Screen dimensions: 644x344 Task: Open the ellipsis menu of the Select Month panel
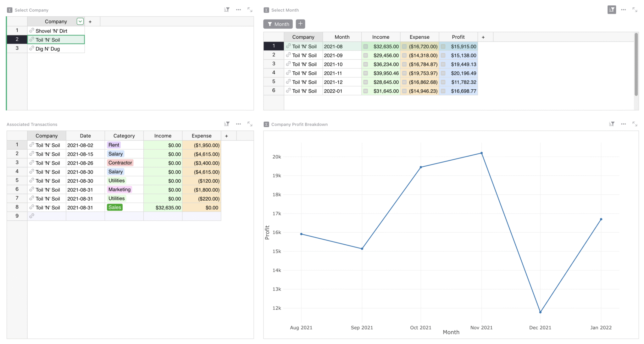(623, 10)
